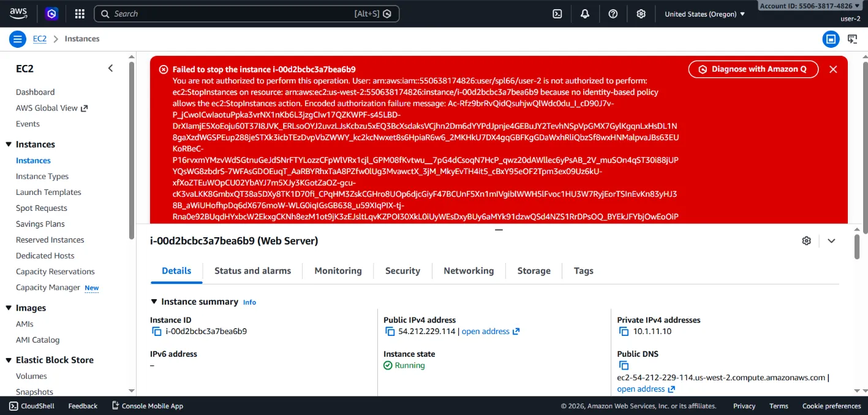868x415 pixels.
Task: Click open address link under Public DNS
Action: tap(646, 389)
